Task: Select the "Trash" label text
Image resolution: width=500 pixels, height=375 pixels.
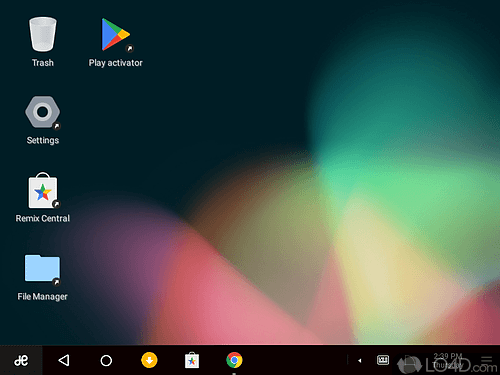Action: click(43, 63)
